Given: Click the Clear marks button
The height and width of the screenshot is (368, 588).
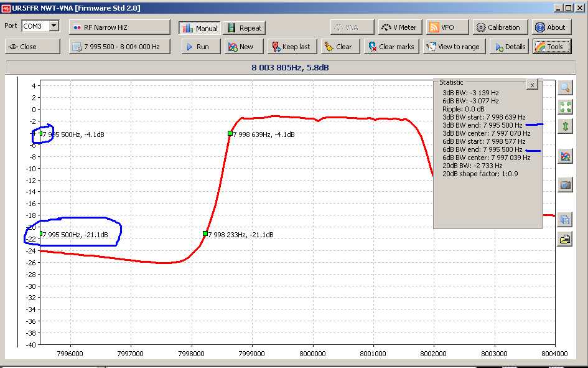Looking at the screenshot, I should [x=390, y=47].
